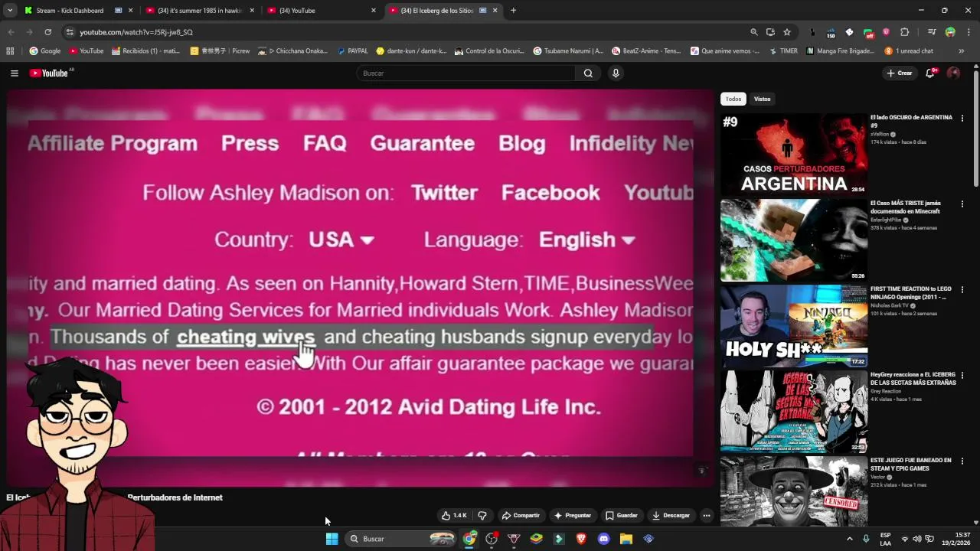
Task: View site information icon in address bar
Action: pyautogui.click(x=70, y=32)
